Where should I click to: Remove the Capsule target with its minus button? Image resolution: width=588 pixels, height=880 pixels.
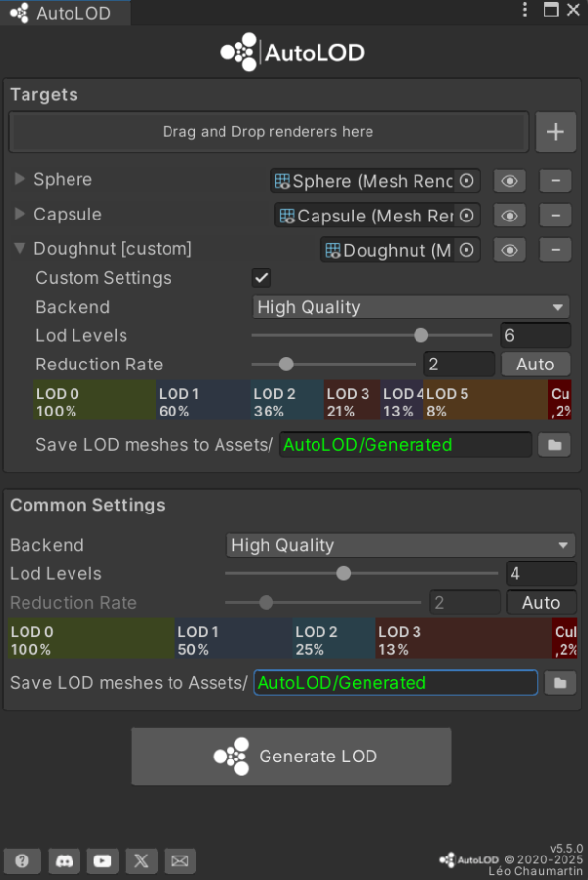pyautogui.click(x=555, y=216)
